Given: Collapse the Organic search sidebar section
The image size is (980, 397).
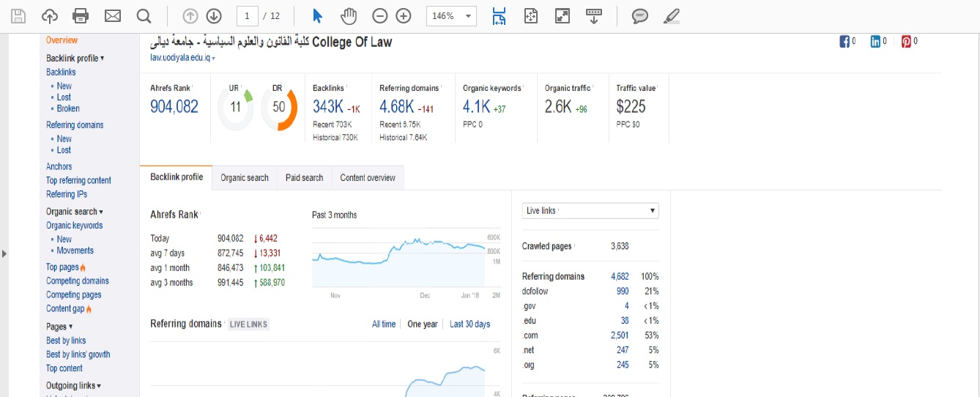Looking at the screenshot, I should [75, 212].
